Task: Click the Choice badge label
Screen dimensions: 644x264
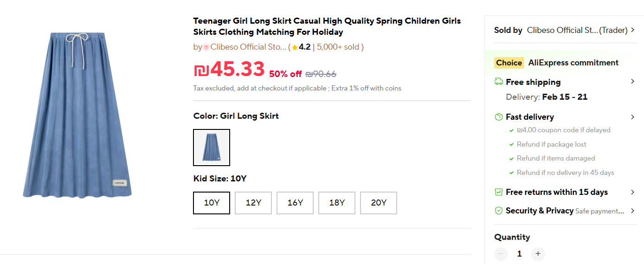Action: tap(509, 63)
